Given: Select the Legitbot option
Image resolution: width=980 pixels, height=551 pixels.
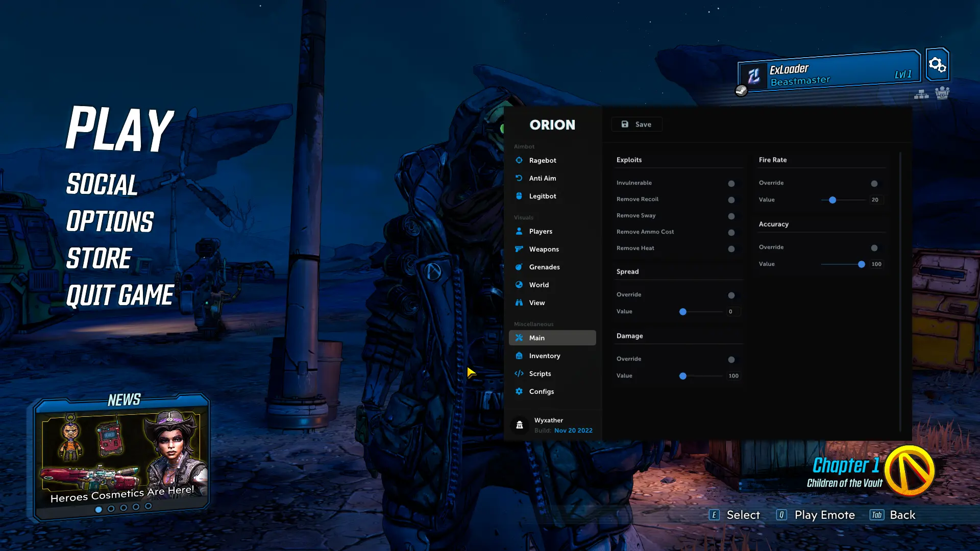Looking at the screenshot, I should coord(543,196).
